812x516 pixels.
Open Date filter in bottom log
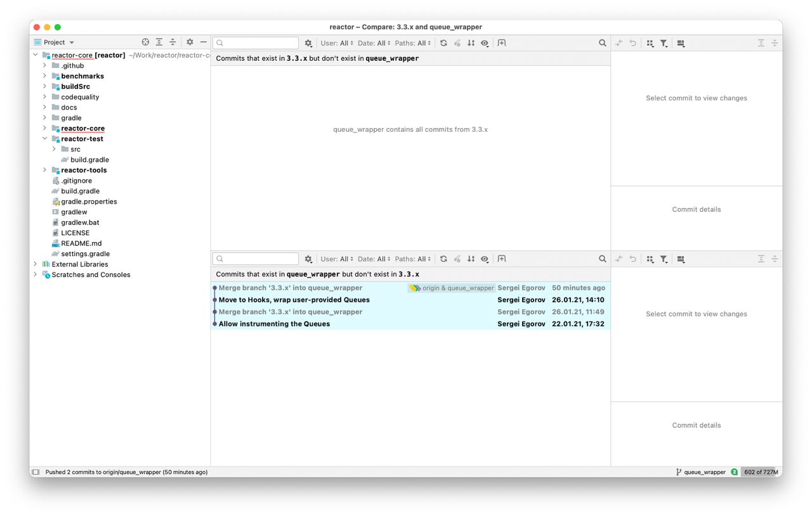point(374,259)
